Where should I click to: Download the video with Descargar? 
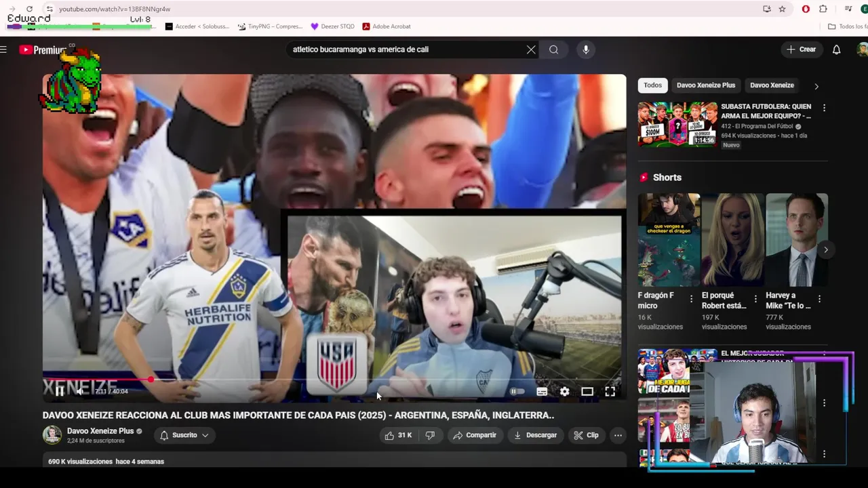coord(535,435)
